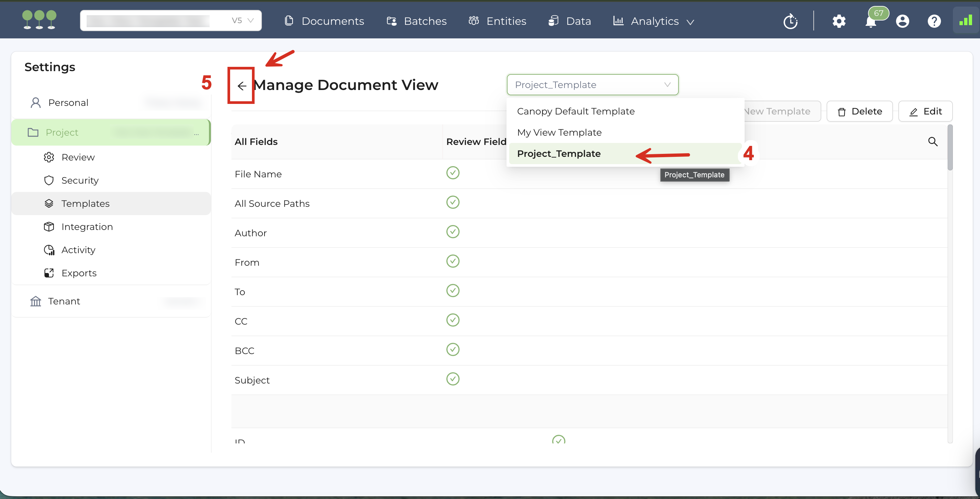Click the Edit template button
Viewport: 980px width, 499px height.
pos(925,112)
